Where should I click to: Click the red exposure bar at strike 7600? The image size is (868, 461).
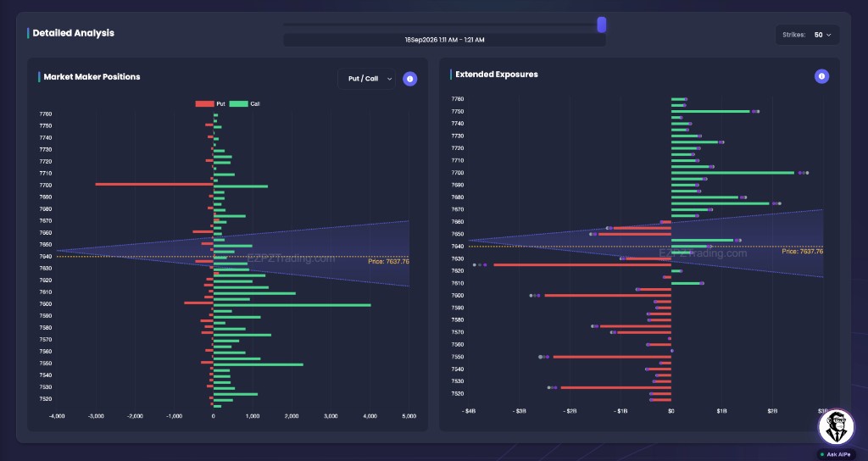pyautogui.click(x=608, y=296)
